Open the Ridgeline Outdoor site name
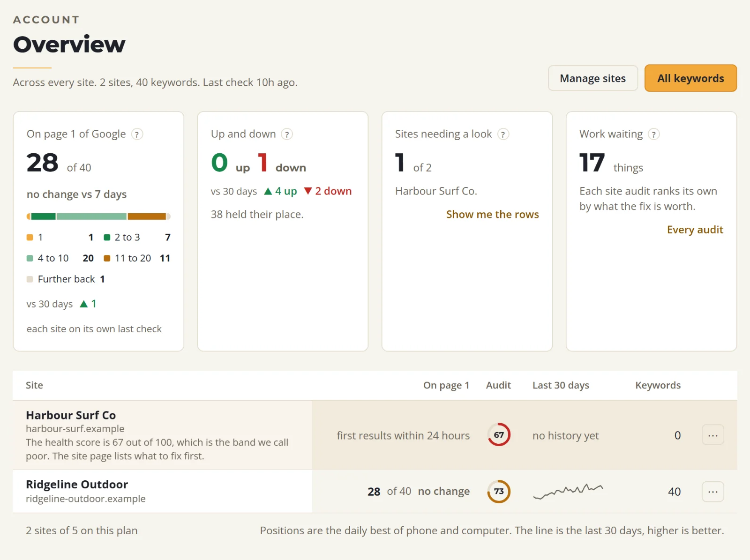Viewport: 750px width, 560px height. [77, 485]
